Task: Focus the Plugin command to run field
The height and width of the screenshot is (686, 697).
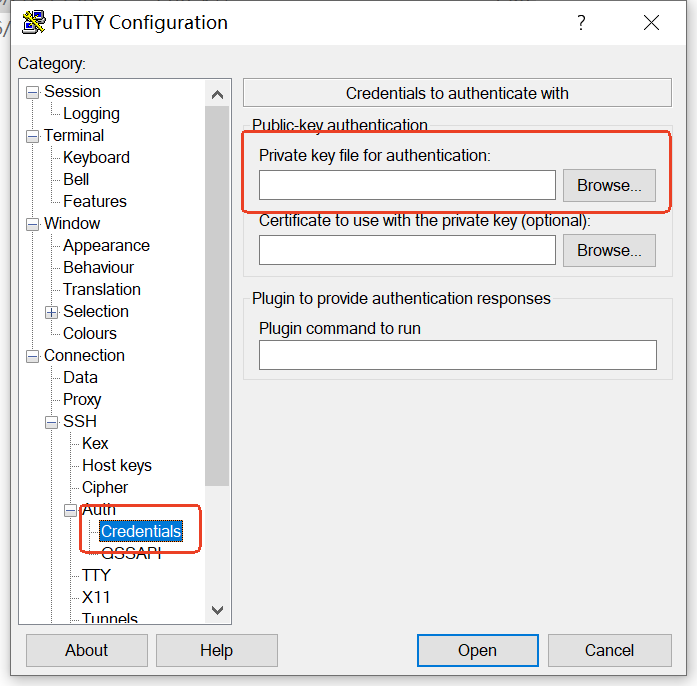Action: 457,355
